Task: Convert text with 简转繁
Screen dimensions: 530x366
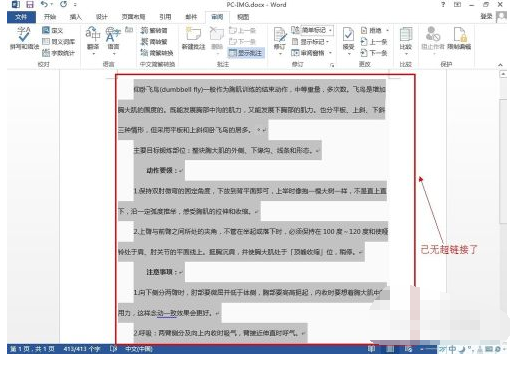Action: click(x=154, y=42)
